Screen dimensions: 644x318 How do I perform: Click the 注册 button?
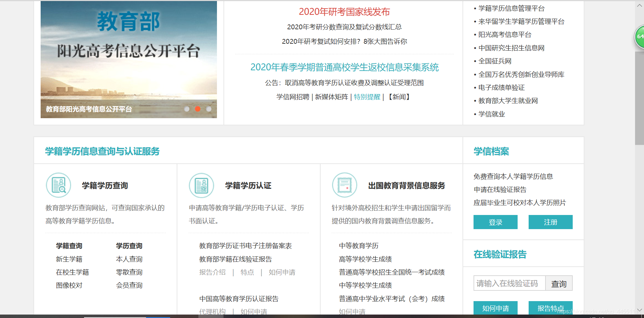pyautogui.click(x=551, y=222)
